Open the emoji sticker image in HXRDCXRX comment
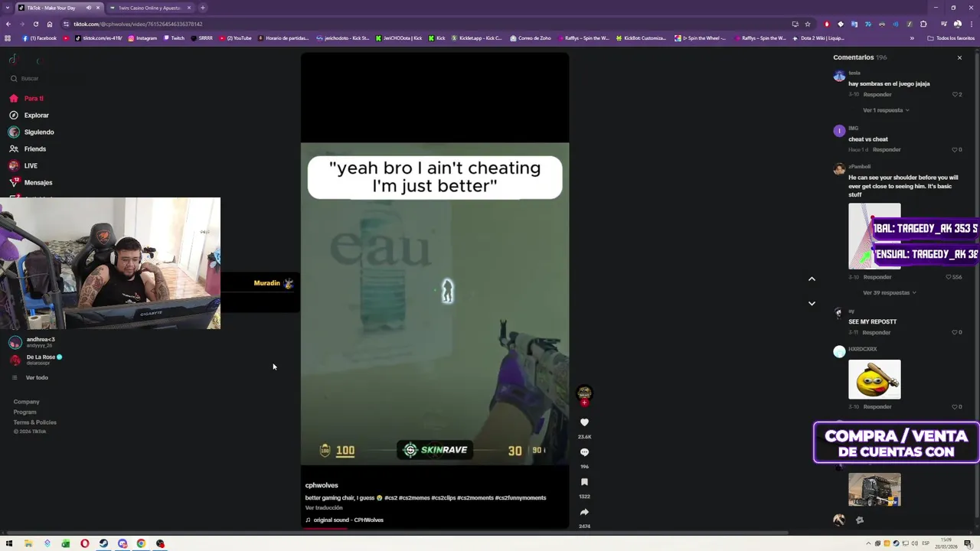Viewport: 980px width, 551px height. [x=874, y=380]
